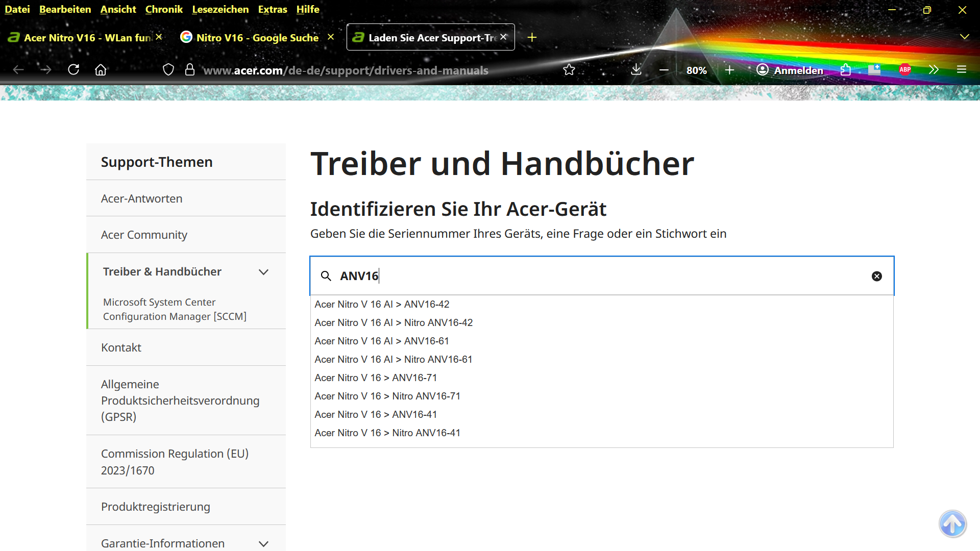
Task: Open the Lesezeichen menu
Action: [220, 9]
